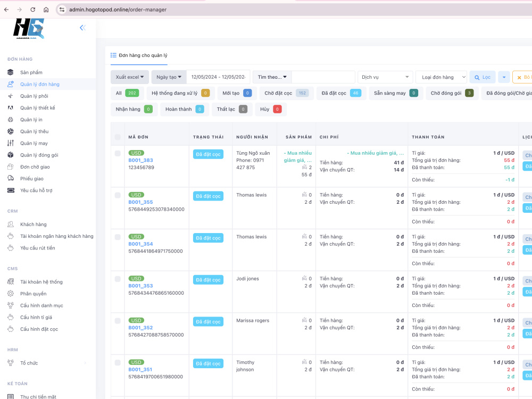Check the row checkbox for B001_352
The image size is (532, 399).
[x=118, y=321]
